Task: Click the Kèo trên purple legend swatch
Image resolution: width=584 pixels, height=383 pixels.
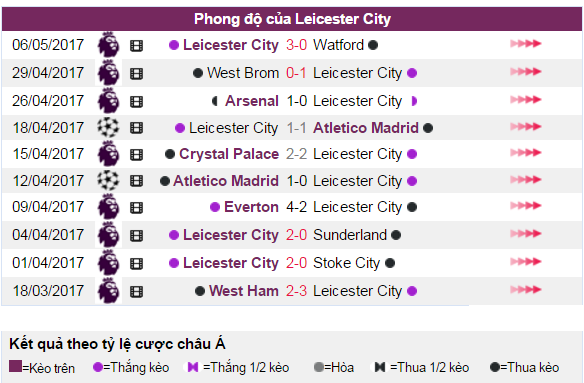Action: pos(15,366)
